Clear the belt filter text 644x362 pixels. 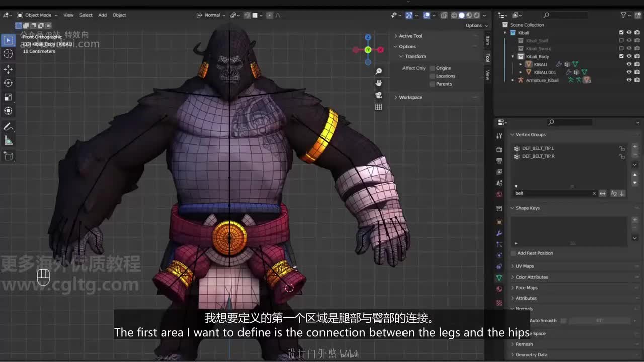coord(594,193)
